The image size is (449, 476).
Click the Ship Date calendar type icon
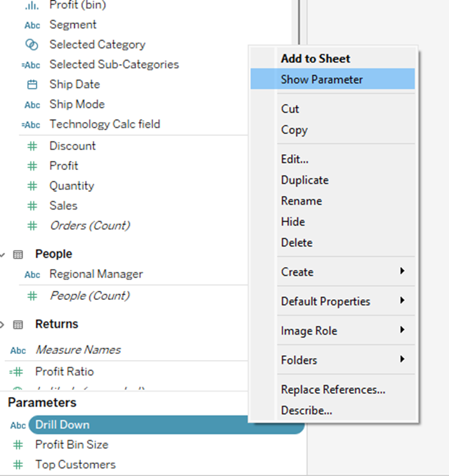point(32,84)
